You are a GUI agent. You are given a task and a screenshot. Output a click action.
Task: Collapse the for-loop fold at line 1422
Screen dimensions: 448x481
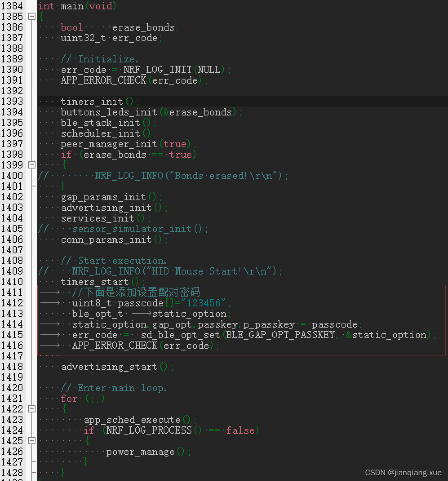32,409
